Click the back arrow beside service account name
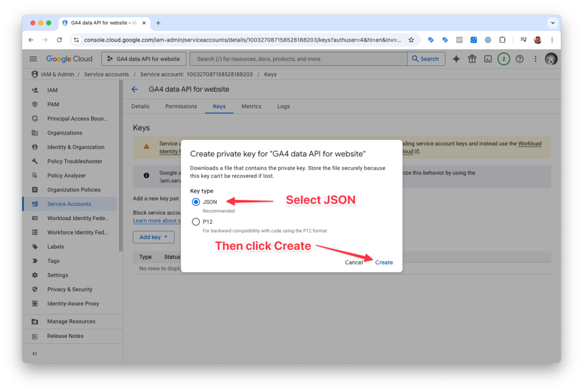The width and height of the screenshot is (583, 392). click(135, 89)
